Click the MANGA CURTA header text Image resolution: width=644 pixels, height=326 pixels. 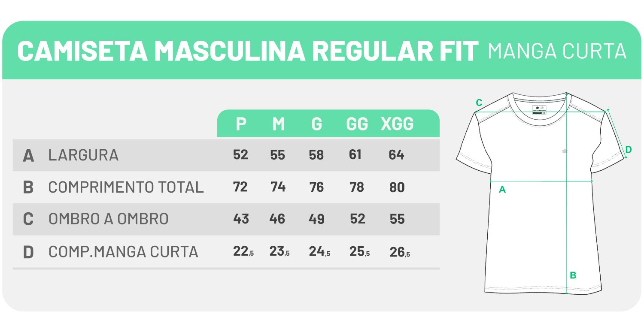(557, 51)
